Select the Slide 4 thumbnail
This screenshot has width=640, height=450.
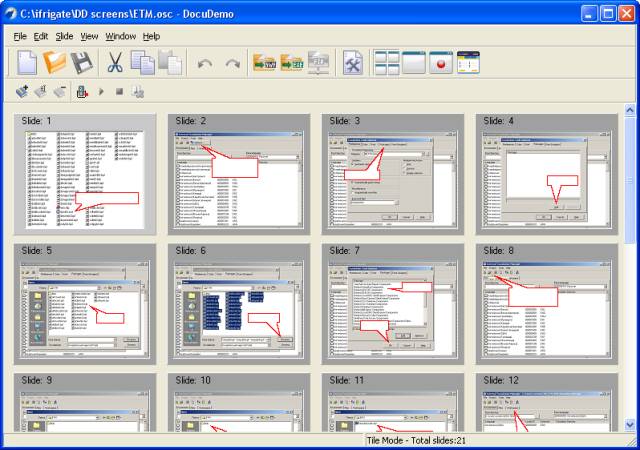[547, 174]
